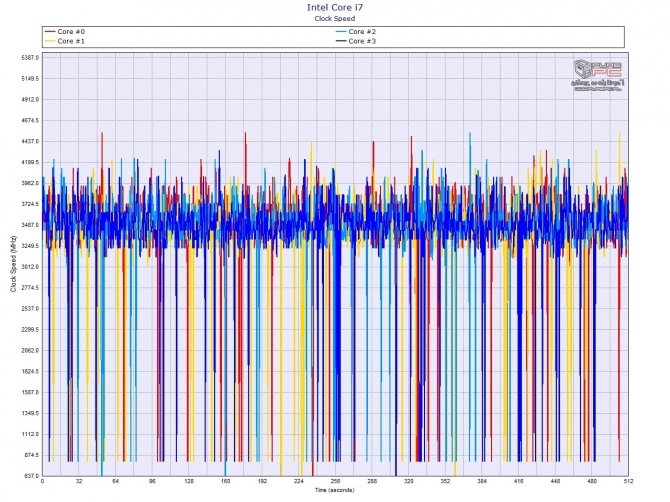Screen dimensions: 670x502
Task: Click the 480 tick on time axis
Action: [x=592, y=481]
